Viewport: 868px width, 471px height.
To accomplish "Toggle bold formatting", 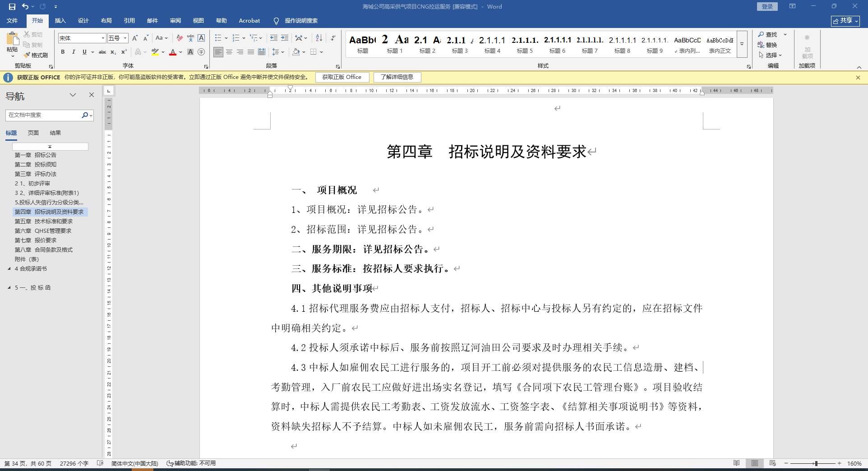I will [x=63, y=52].
